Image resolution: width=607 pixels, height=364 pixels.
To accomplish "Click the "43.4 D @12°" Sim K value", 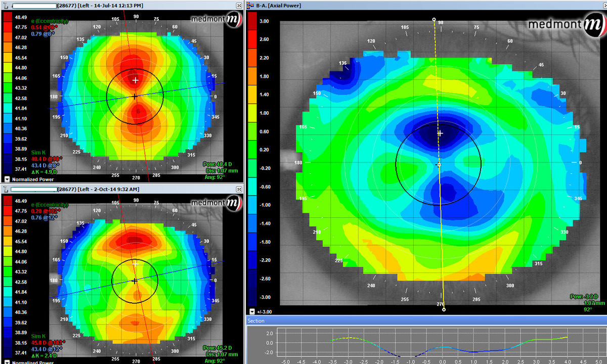I will [48, 349].
